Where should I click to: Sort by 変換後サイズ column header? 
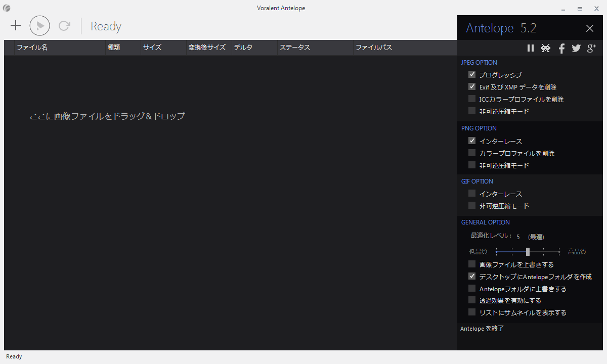(207, 48)
